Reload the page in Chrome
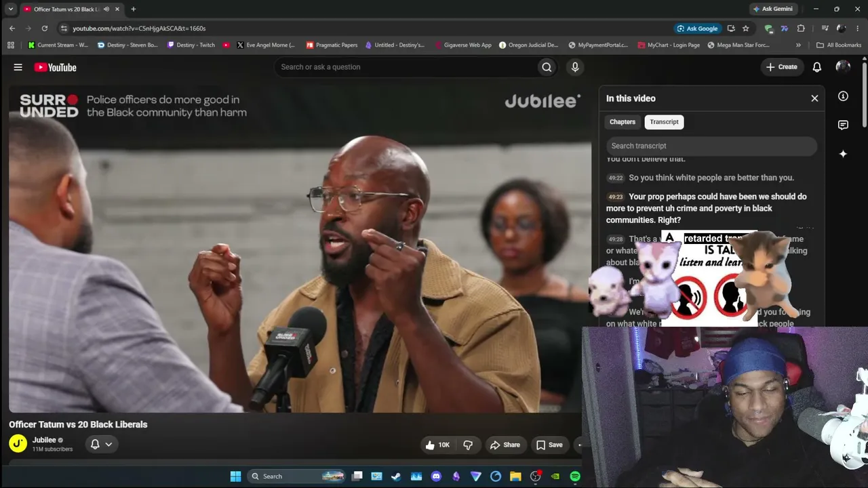The width and height of the screenshot is (868, 488). [x=45, y=28]
